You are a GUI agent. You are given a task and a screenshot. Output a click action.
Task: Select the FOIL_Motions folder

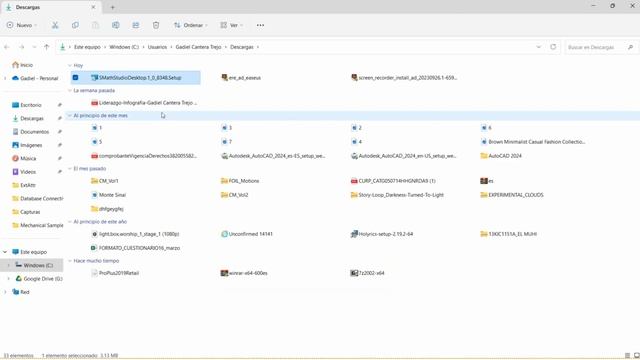coord(240,181)
